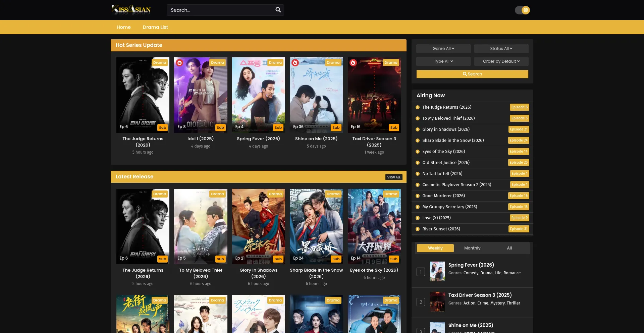The width and height of the screenshot is (644, 333).
Task: Click the bullet icon beside Eyes of the Sky in Airing Now
Action: [x=418, y=152]
